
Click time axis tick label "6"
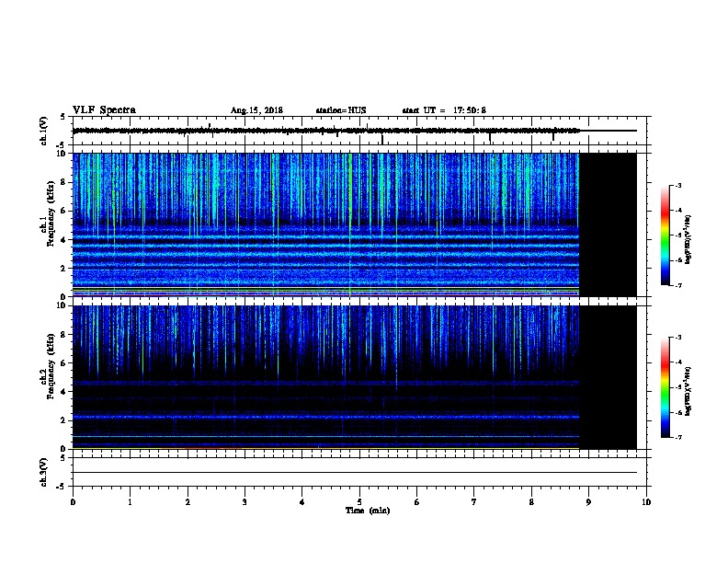[417, 502]
